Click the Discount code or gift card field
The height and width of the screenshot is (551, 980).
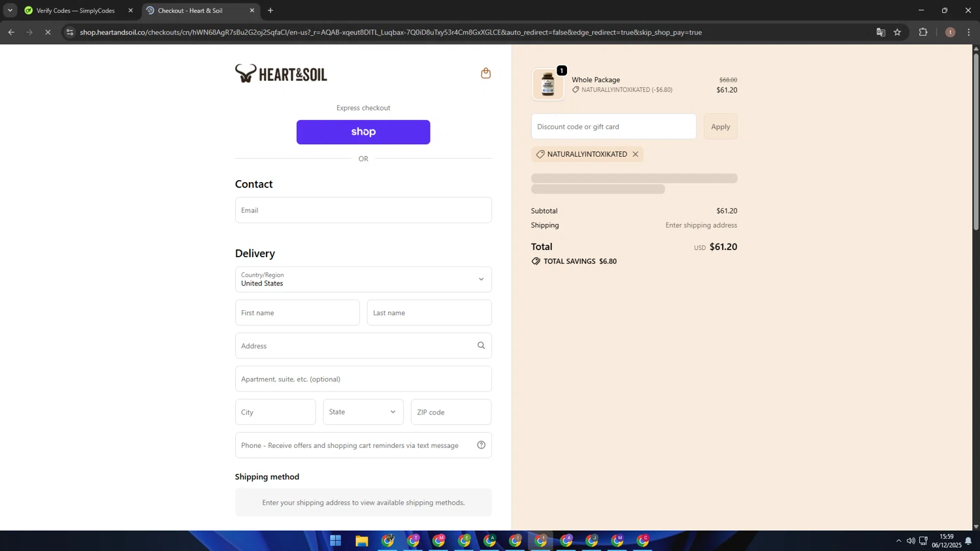click(x=613, y=127)
